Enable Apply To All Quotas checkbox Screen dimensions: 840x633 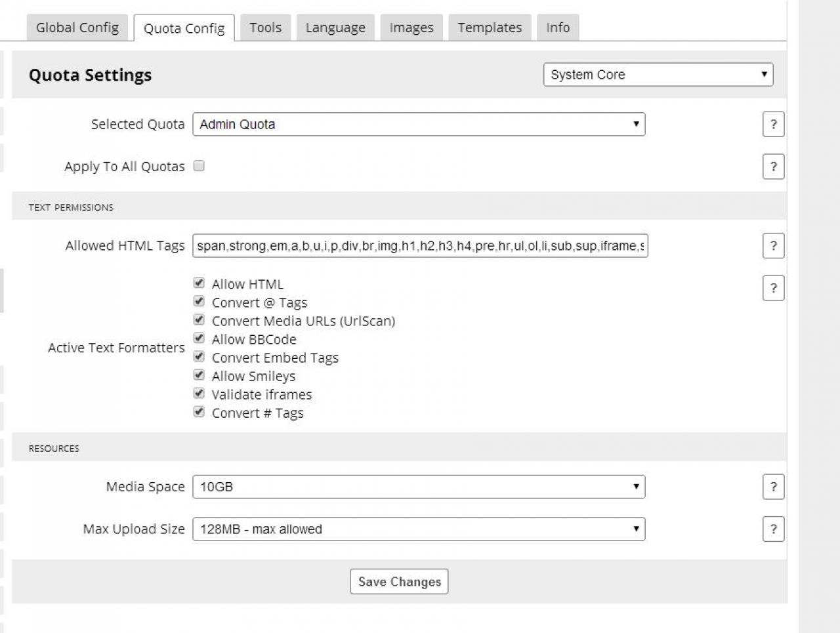(199, 166)
